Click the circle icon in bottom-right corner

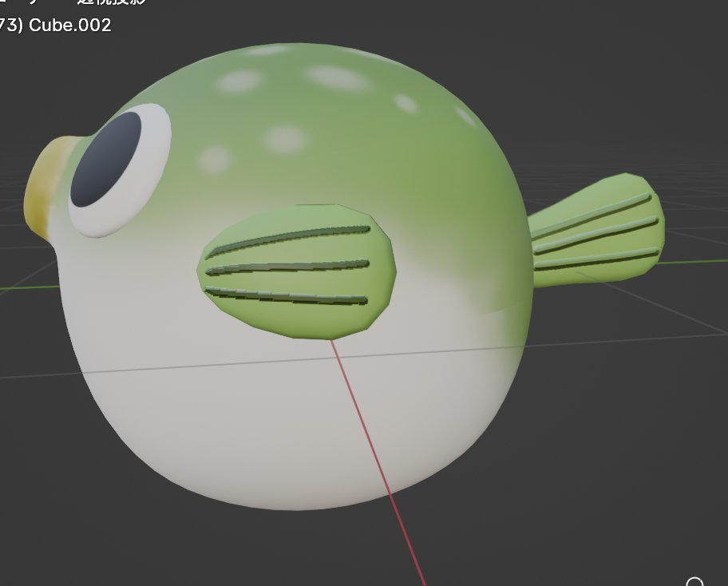tap(695, 582)
